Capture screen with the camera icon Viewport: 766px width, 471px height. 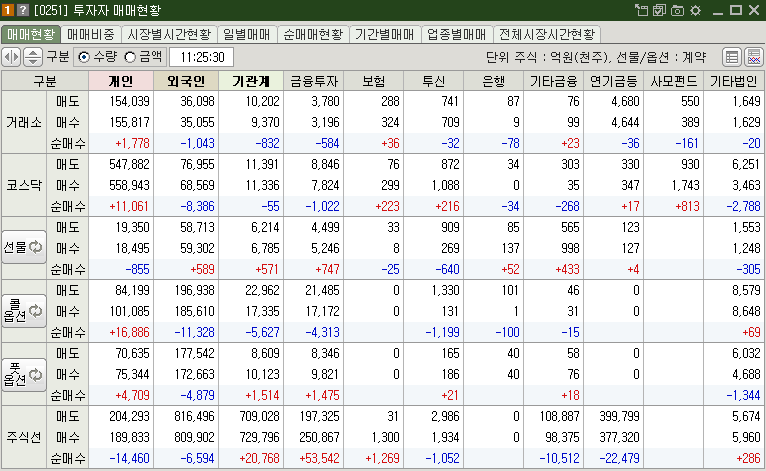[x=677, y=10]
